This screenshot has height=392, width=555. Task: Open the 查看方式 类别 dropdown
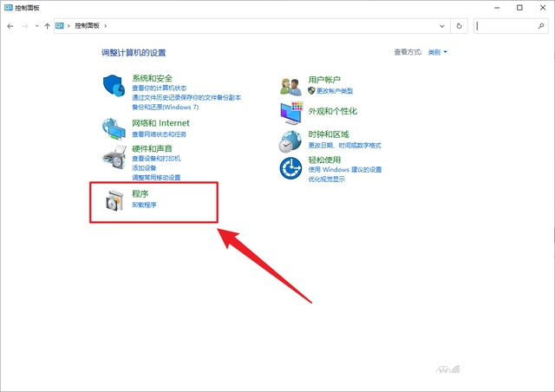[x=437, y=53]
